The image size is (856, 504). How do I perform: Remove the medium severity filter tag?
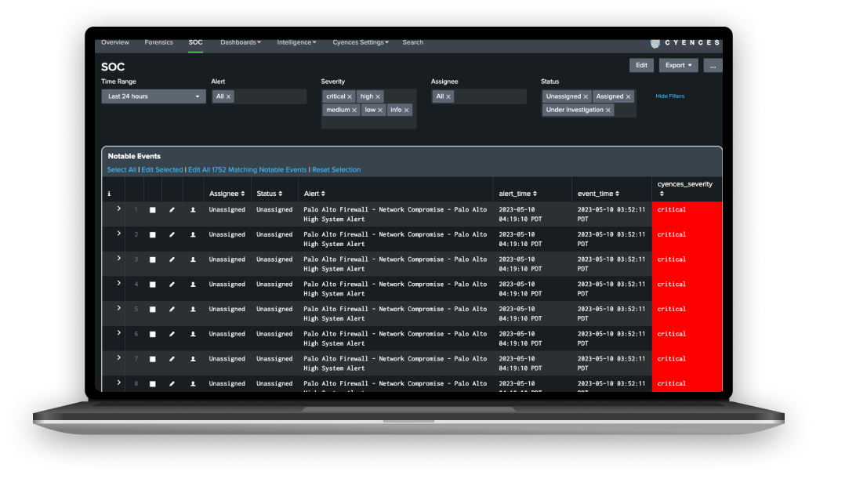354,111
